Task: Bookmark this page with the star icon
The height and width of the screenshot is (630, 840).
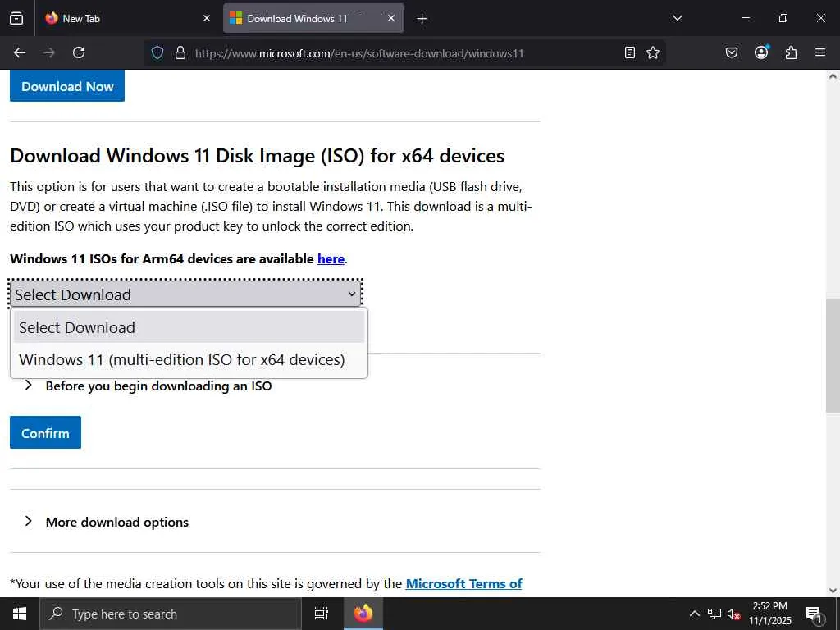Action: [653, 52]
